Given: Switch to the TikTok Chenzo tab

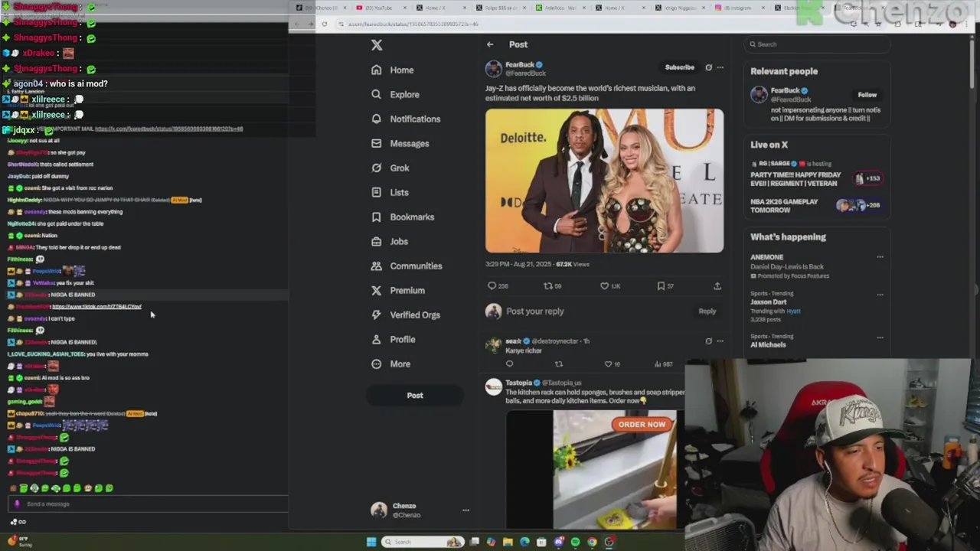Looking at the screenshot, I should click(322, 8).
